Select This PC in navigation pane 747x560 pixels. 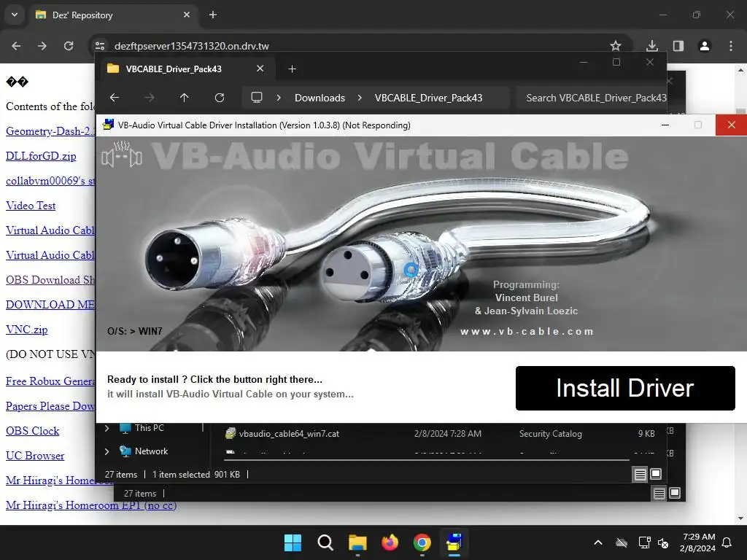[x=150, y=427]
